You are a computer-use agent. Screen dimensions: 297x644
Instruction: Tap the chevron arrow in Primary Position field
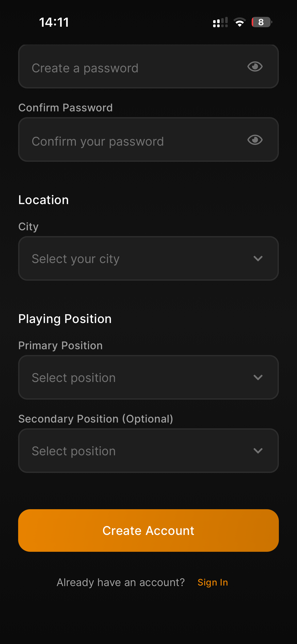(258, 377)
